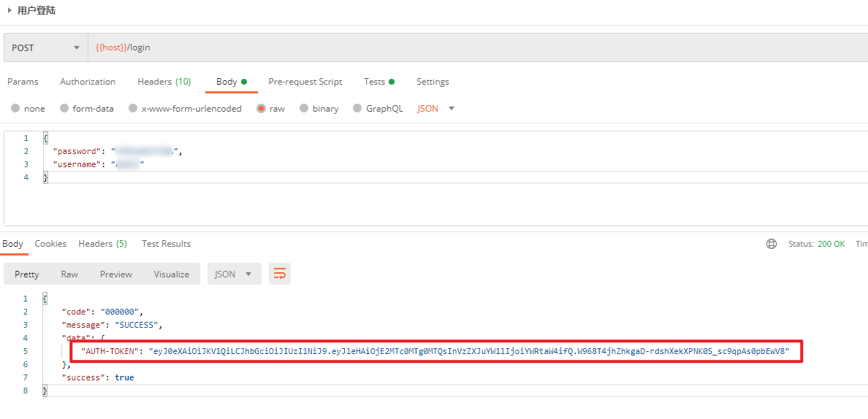Select the Visualize response view
The image size is (868, 419).
pos(171,274)
